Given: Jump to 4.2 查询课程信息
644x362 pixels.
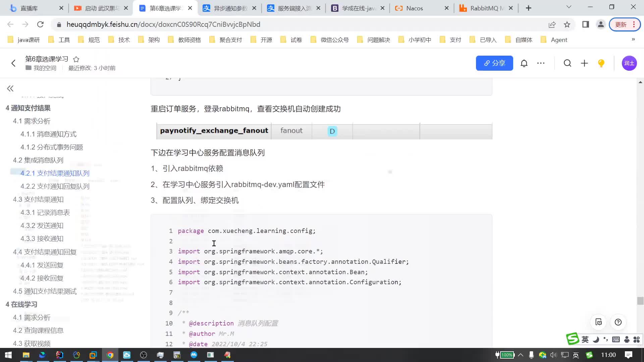Looking at the screenshot, I should point(38,330).
